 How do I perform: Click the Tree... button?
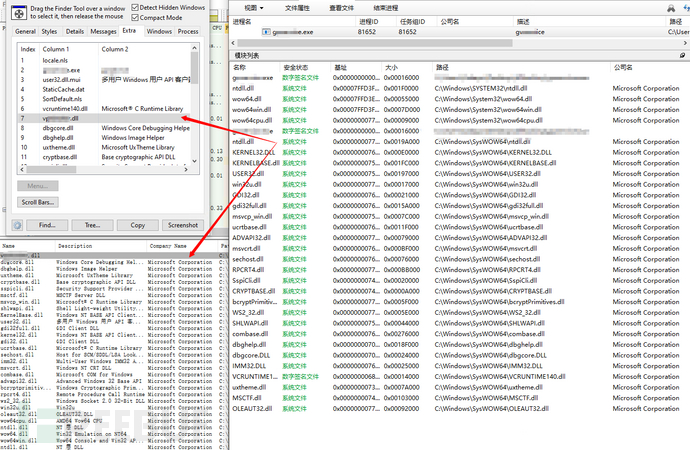pyautogui.click(x=93, y=225)
